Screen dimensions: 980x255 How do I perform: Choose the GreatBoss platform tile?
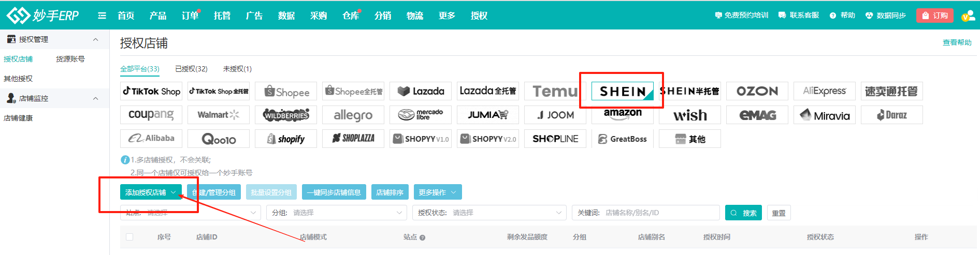[x=623, y=139]
